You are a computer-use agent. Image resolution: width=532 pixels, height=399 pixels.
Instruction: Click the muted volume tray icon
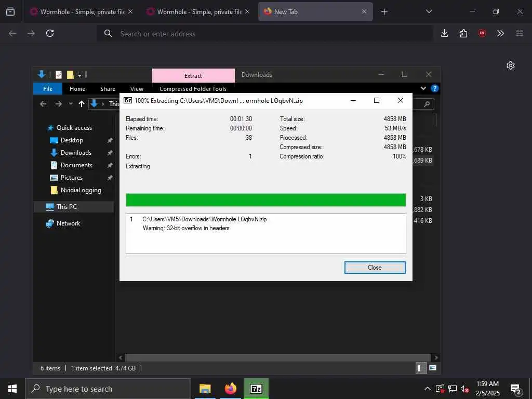465,389
